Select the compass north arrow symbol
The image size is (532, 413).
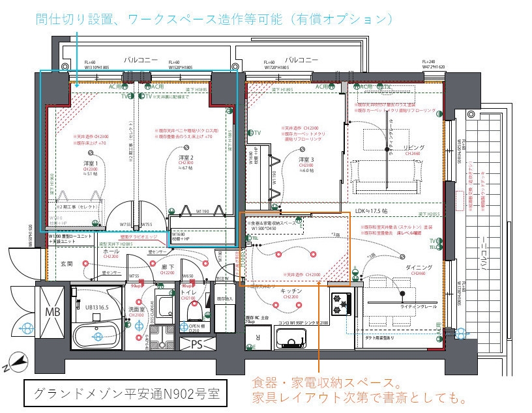click(18, 361)
